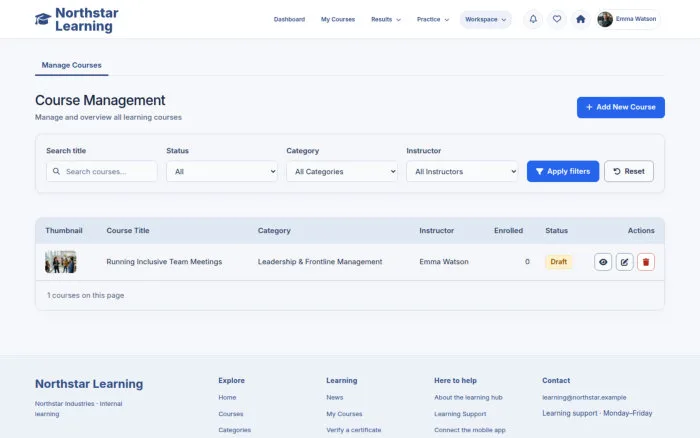Open the News footer link
The image size is (700, 438).
click(x=334, y=397)
